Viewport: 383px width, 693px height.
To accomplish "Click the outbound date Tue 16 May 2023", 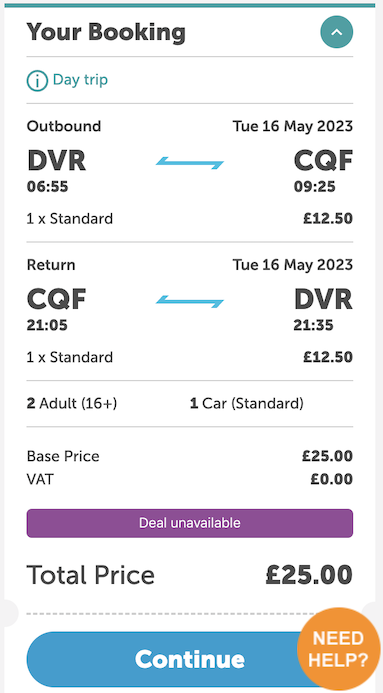I will click(x=293, y=126).
